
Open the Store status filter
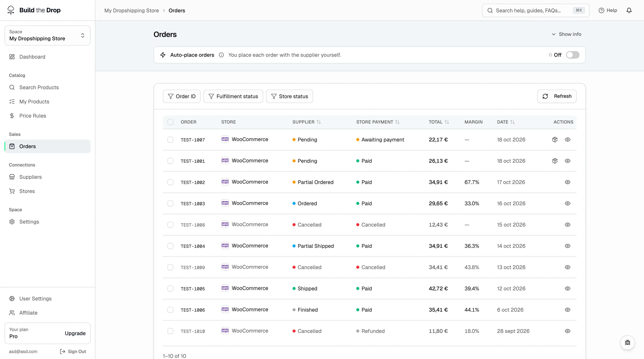[289, 96]
